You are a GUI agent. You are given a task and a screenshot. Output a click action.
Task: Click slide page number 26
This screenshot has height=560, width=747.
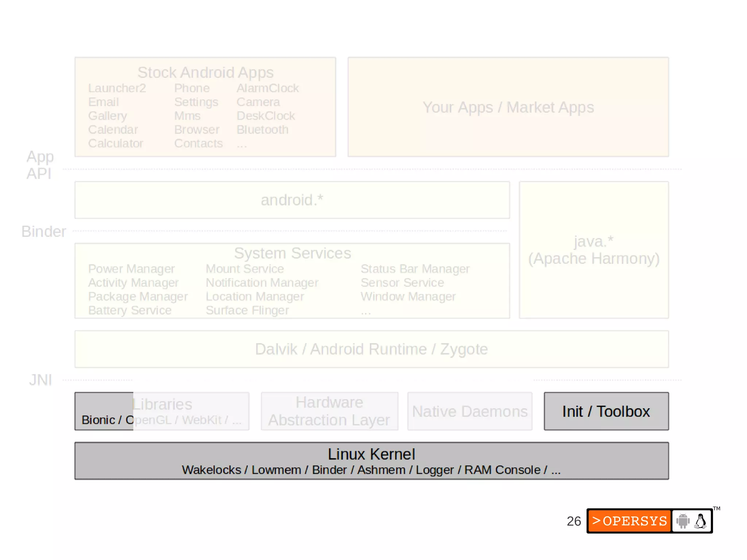(x=573, y=521)
